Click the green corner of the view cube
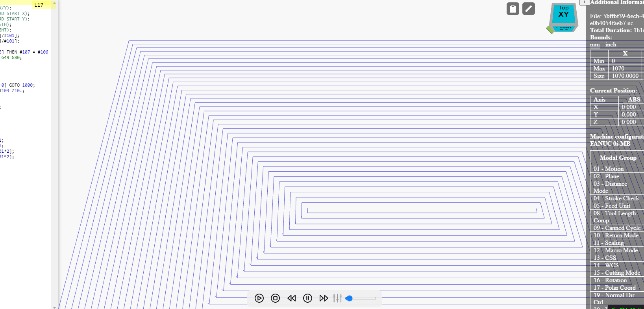Viewport: 644px width, 309px height. 550,30
